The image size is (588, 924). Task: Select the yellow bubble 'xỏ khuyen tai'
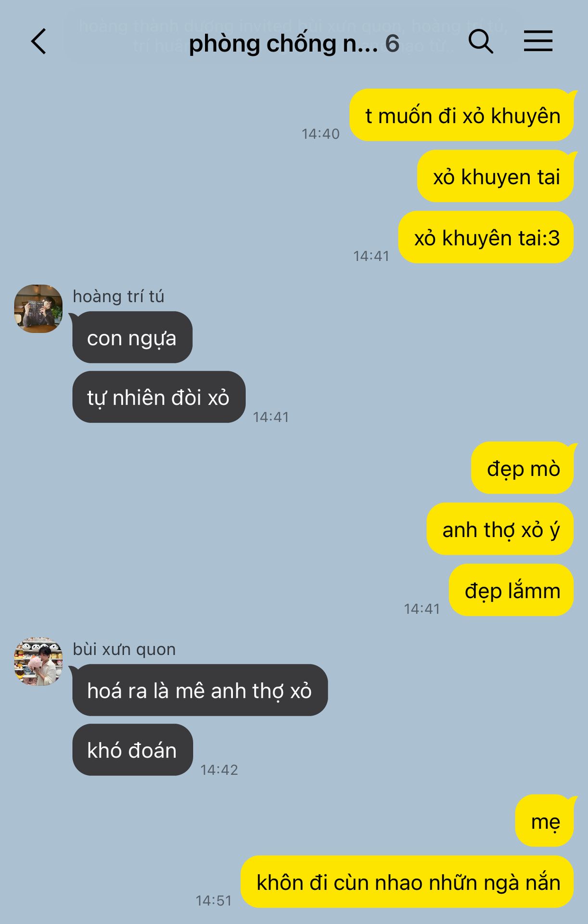coord(496,176)
